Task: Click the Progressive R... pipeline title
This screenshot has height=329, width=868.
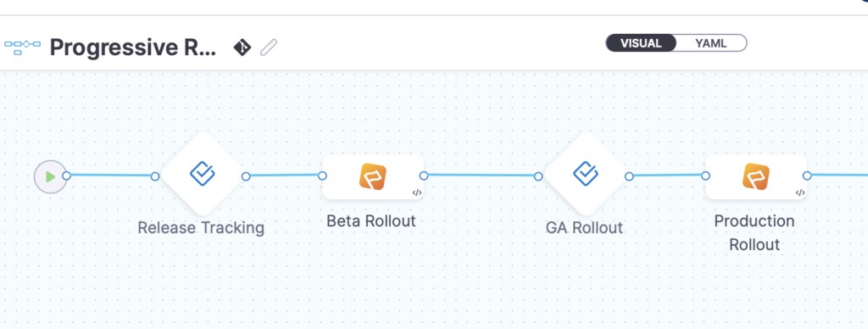Action: 133,47
